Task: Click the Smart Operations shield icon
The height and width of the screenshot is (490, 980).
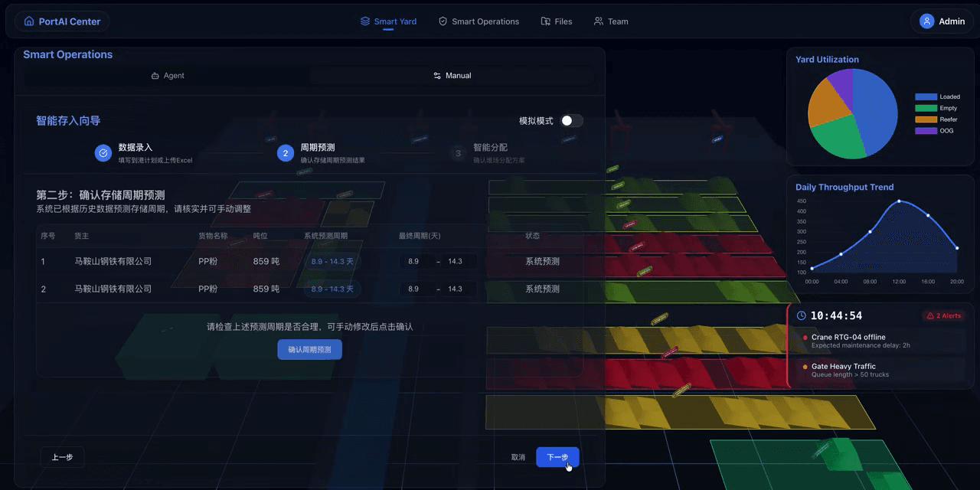Action: tap(443, 21)
